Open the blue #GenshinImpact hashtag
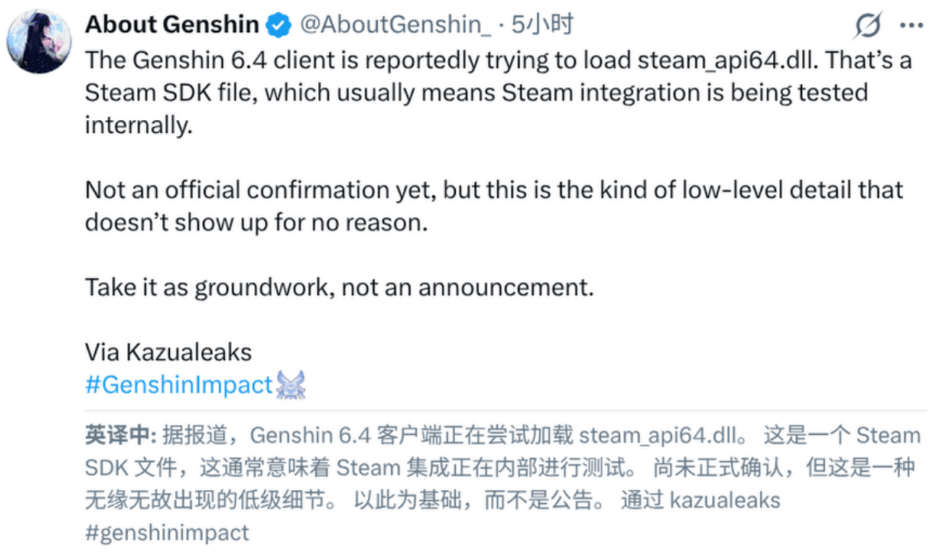Viewport: 935px width, 560px height. [178, 385]
